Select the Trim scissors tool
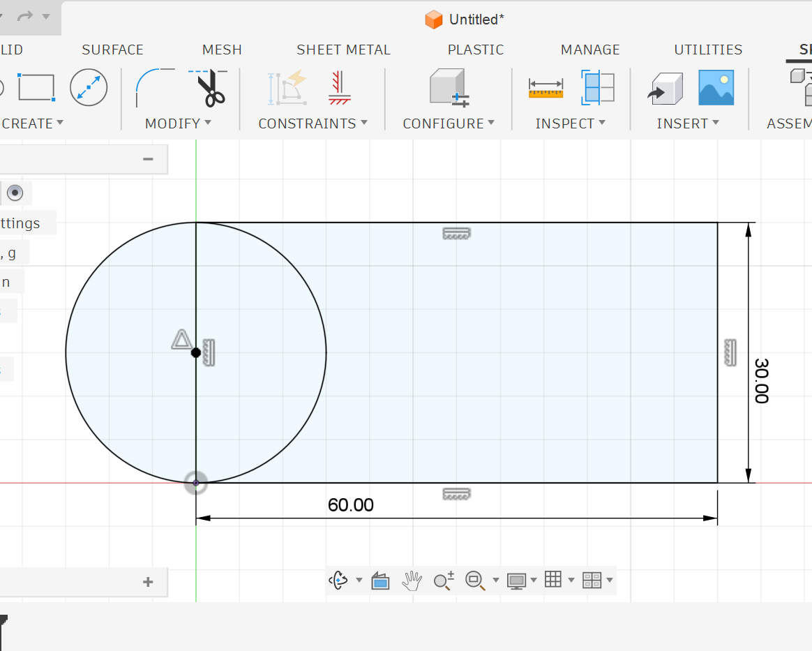The height and width of the screenshot is (651, 812). (x=208, y=88)
